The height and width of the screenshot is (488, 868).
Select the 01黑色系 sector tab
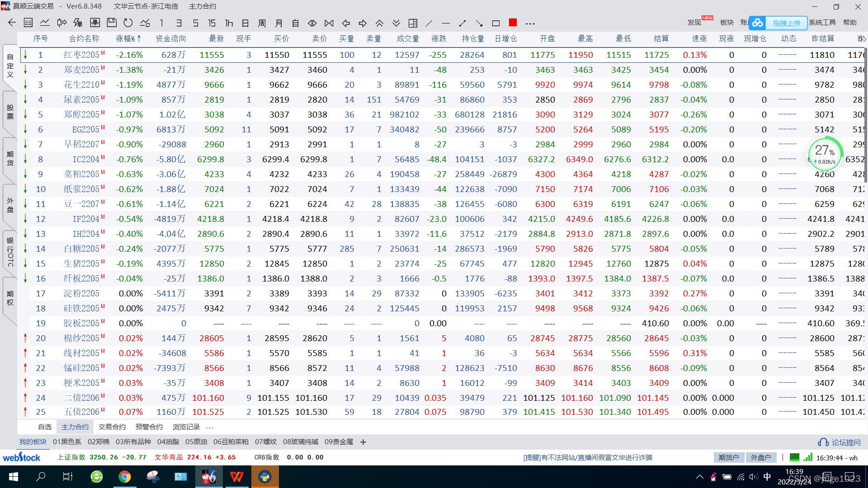(67, 442)
